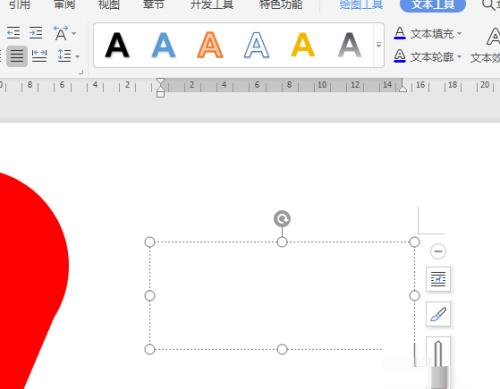Open the text direction dropdown arrow
The width and height of the screenshot is (500, 389).
click(74, 33)
